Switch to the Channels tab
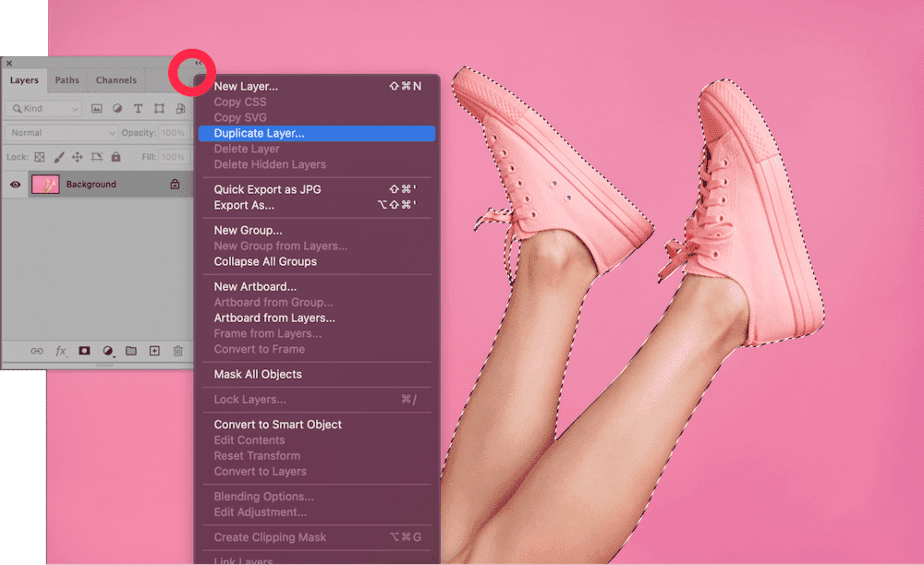Viewport: 924px width, 565px height. [x=116, y=80]
